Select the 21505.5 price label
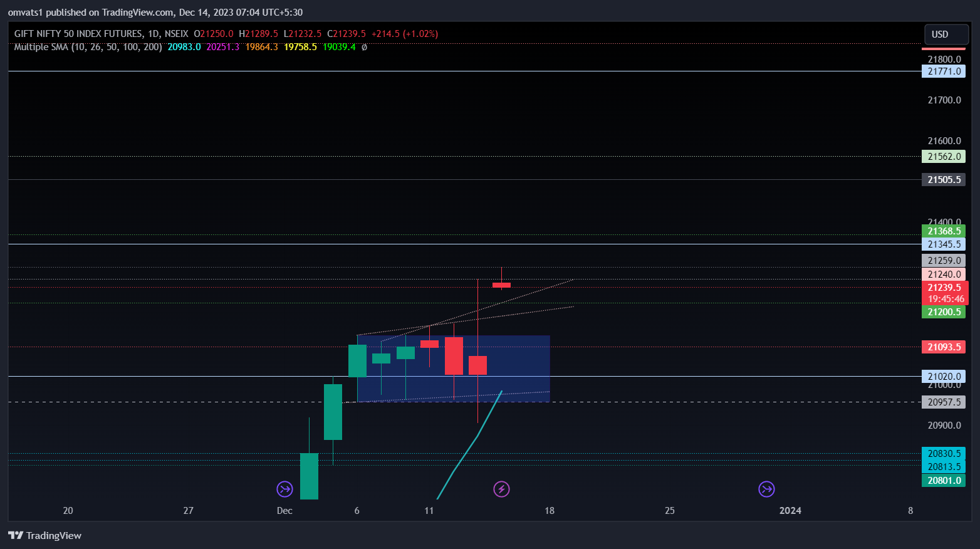The image size is (980, 549). point(944,180)
